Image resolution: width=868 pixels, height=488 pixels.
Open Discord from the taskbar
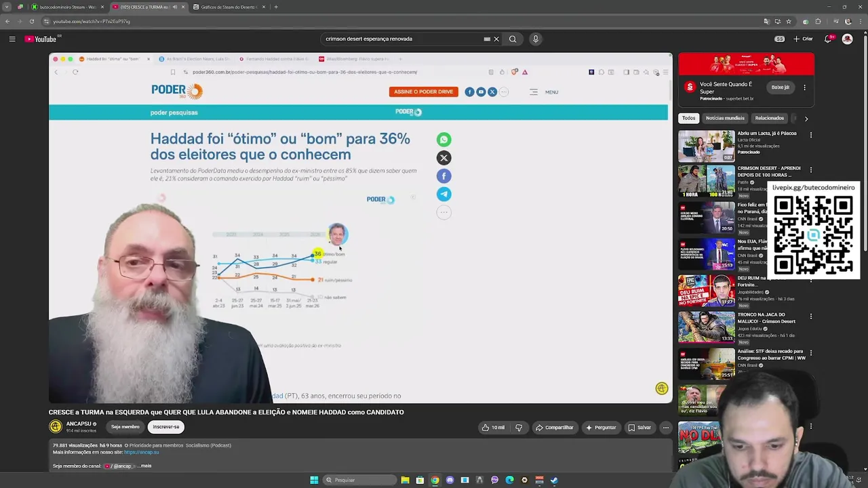point(450,480)
